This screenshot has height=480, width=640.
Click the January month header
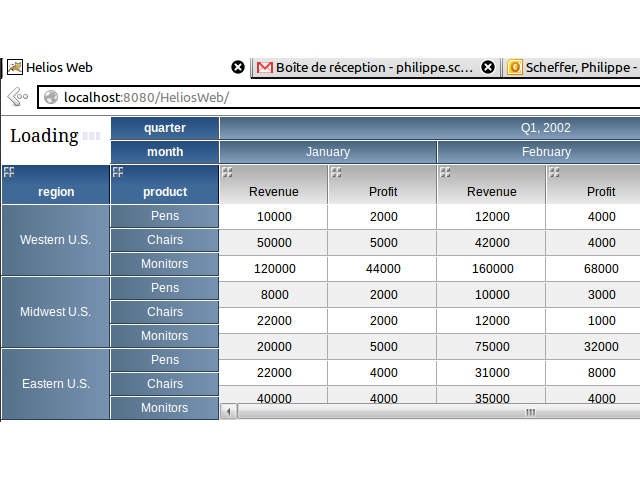[328, 152]
